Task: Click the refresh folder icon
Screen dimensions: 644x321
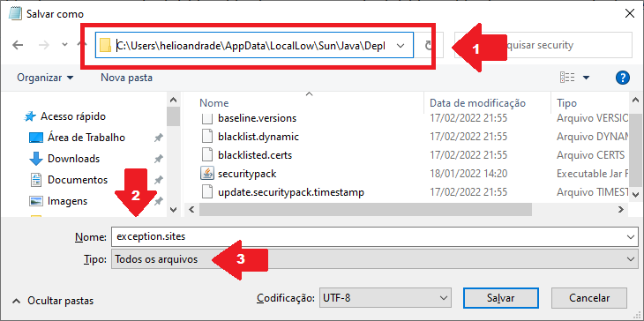Action: (428, 45)
